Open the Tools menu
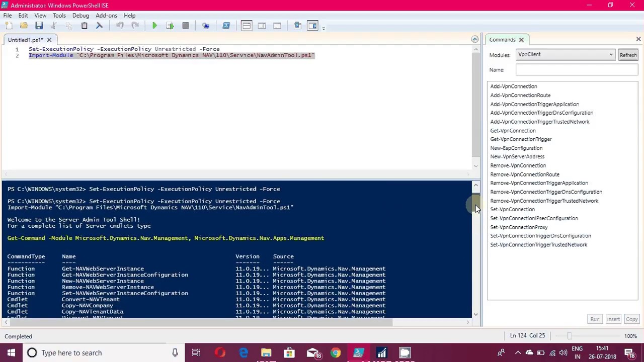This screenshot has width=644, height=362. click(59, 16)
